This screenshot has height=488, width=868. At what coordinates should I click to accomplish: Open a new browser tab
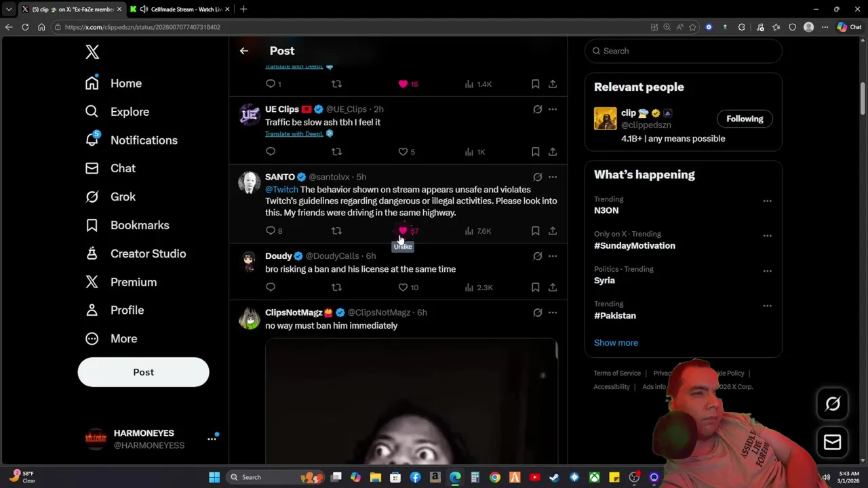[243, 9]
